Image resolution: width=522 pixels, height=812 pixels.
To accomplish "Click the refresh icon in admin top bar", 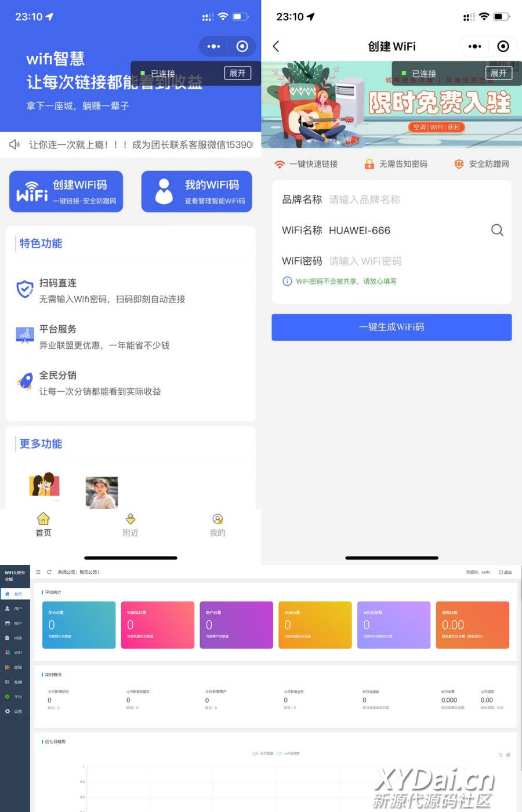I will click(x=49, y=572).
